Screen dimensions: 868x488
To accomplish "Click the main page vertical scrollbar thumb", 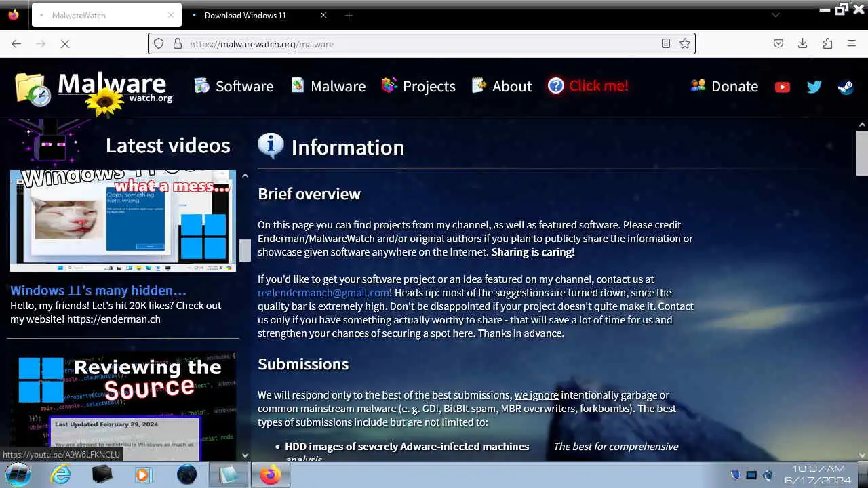I will pyautogui.click(x=862, y=152).
